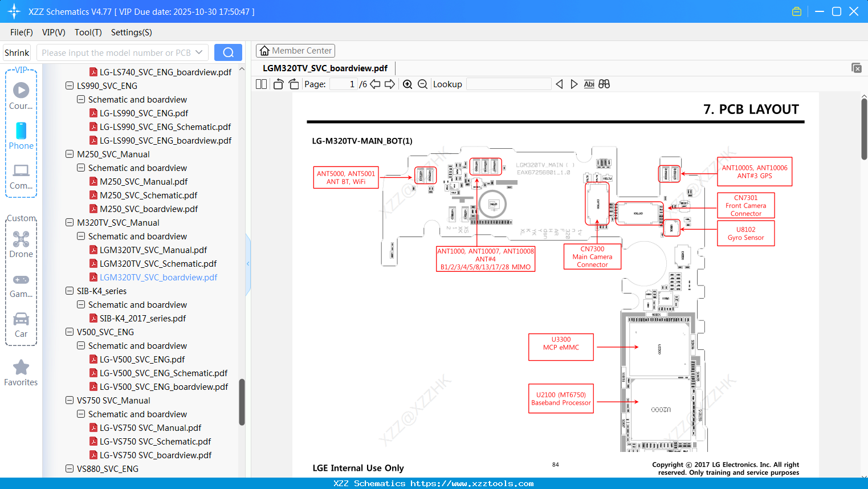This screenshot has height=489, width=868.
Task: Open the Game console category
Action: coord(21,286)
